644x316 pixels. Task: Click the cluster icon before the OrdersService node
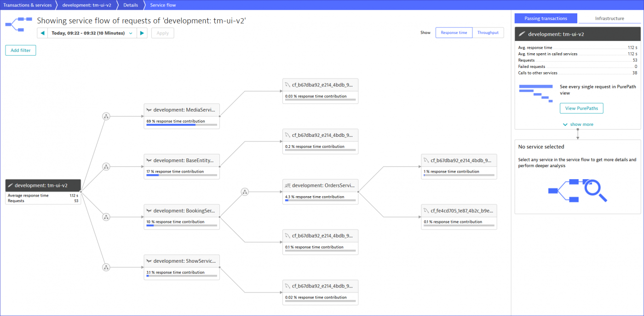[x=244, y=192]
